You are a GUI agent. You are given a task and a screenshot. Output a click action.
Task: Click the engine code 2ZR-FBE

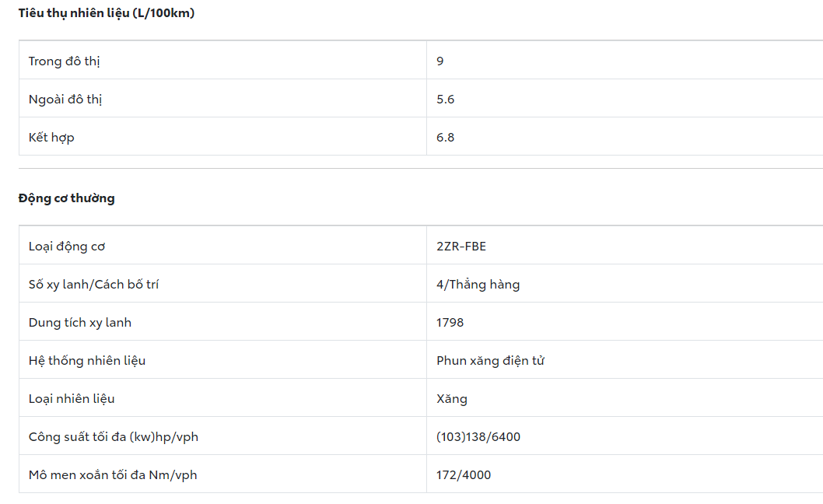coord(461,247)
